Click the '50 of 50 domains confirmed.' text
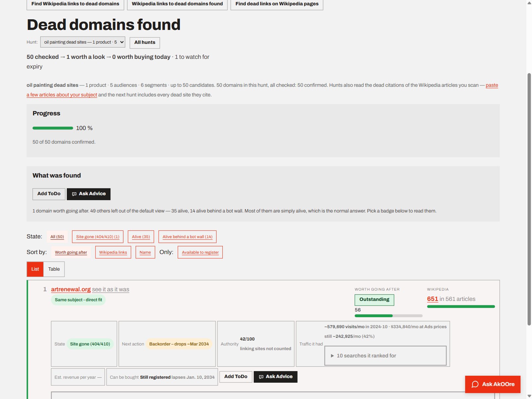Image resolution: width=532 pixels, height=399 pixels. tap(64, 142)
